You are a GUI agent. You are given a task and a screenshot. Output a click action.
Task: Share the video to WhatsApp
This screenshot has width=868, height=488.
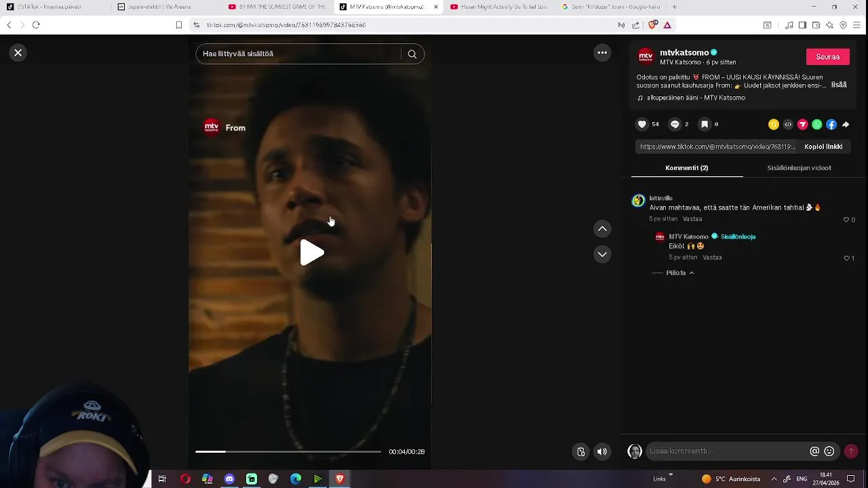pos(817,125)
